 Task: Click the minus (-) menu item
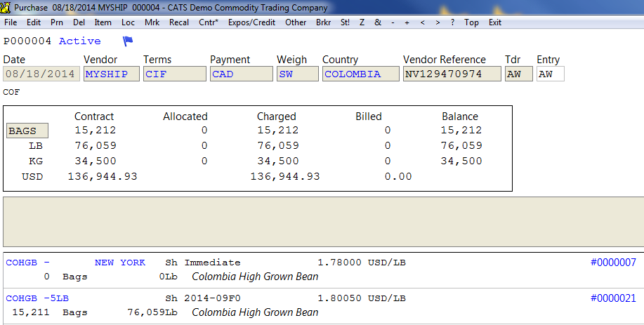[393, 22]
